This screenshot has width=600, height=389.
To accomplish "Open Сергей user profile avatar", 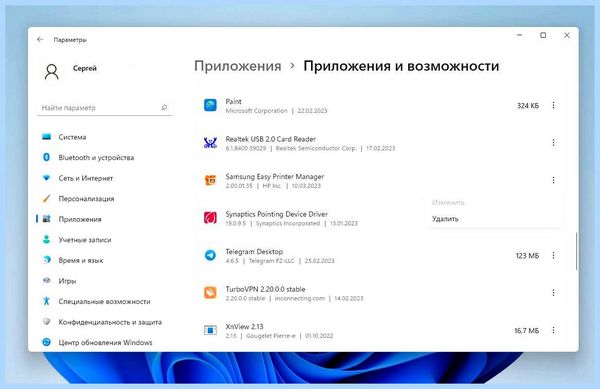I will pos(51,72).
